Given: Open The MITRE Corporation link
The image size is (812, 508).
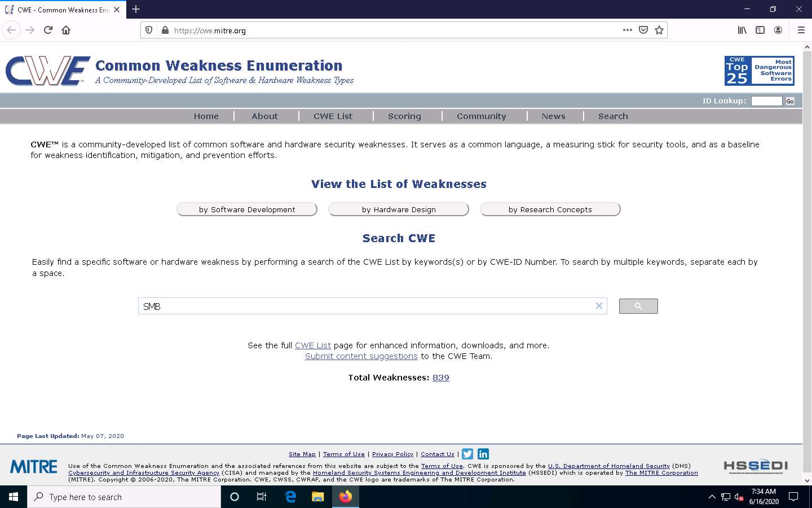Looking at the screenshot, I should click(661, 473).
